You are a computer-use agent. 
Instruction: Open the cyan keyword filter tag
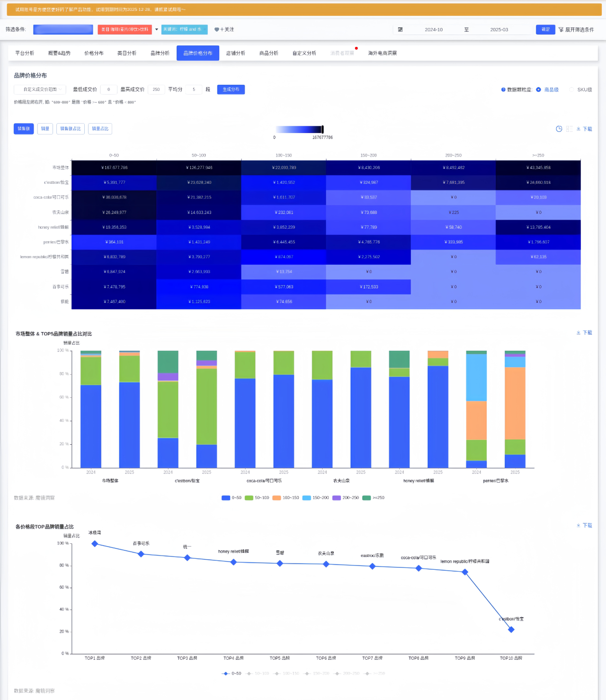(x=184, y=29)
